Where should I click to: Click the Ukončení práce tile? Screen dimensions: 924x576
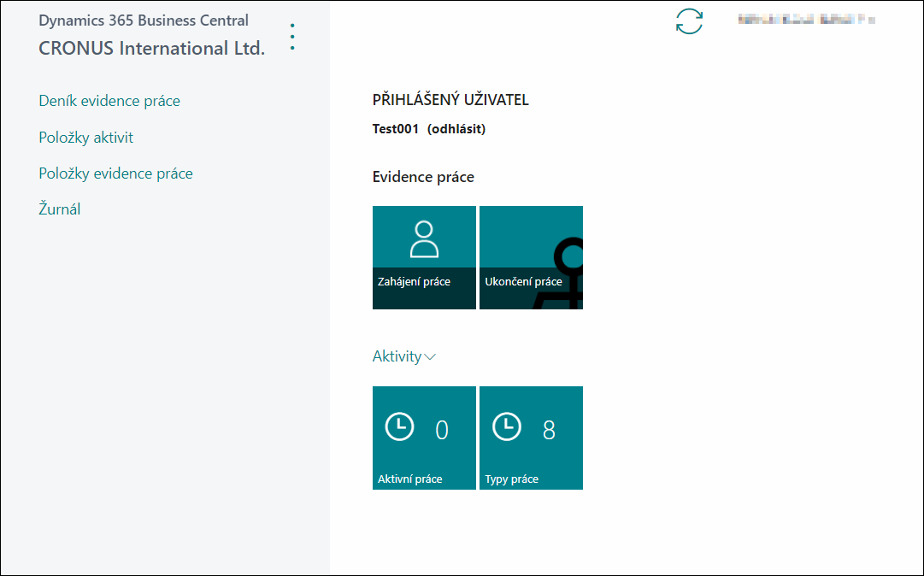click(531, 257)
